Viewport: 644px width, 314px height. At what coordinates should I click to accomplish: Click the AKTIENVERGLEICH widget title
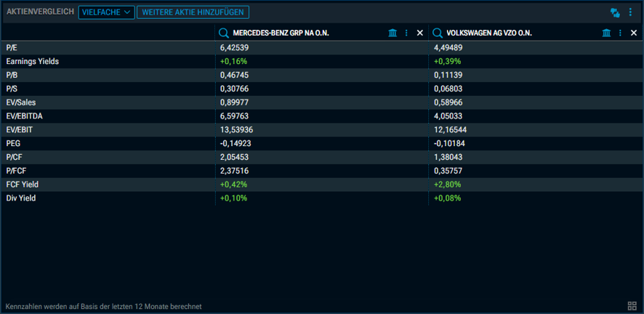40,12
